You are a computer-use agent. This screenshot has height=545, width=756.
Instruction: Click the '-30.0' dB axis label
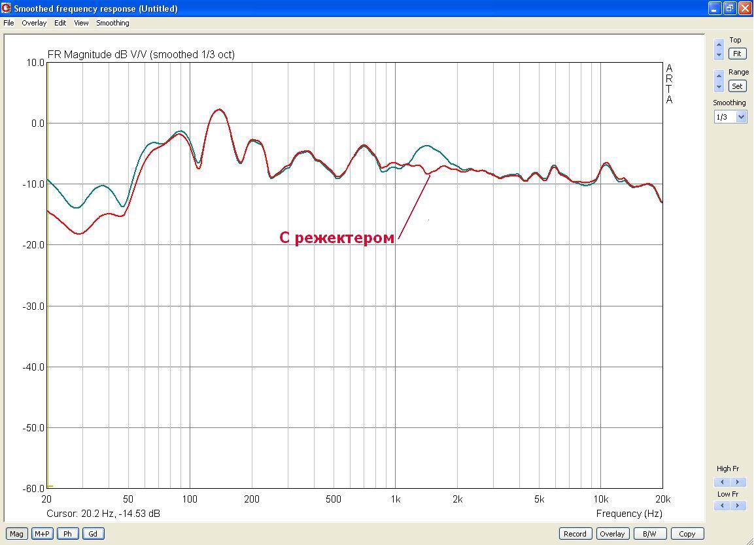click(33, 306)
